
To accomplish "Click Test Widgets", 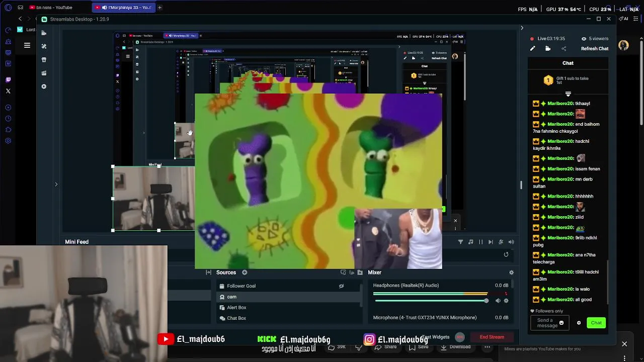I will coord(436,337).
